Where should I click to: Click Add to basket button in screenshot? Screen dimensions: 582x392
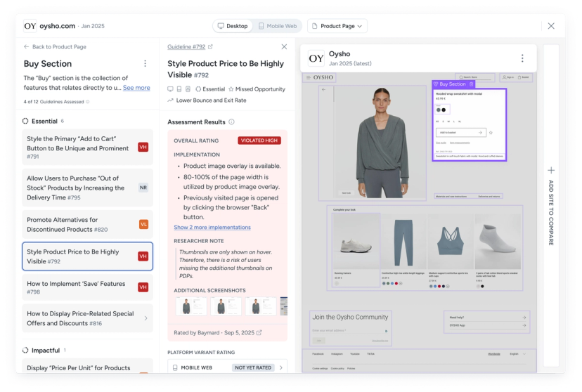click(x=461, y=132)
